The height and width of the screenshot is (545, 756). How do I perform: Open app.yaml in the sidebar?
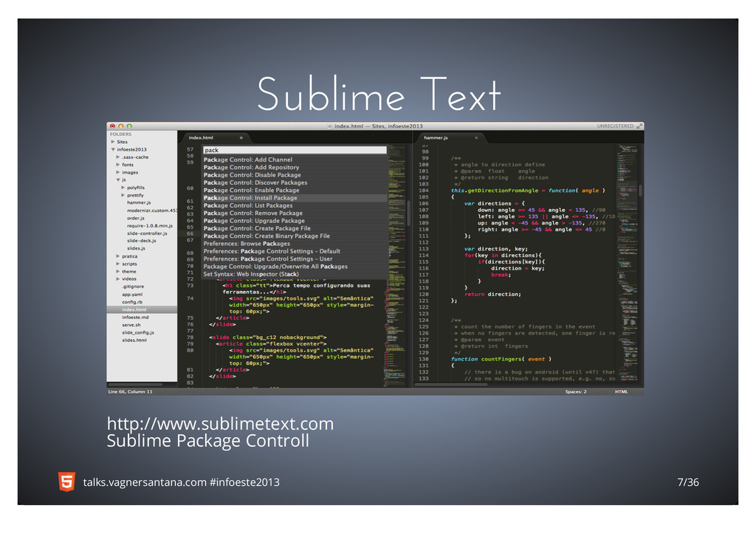pyautogui.click(x=132, y=294)
